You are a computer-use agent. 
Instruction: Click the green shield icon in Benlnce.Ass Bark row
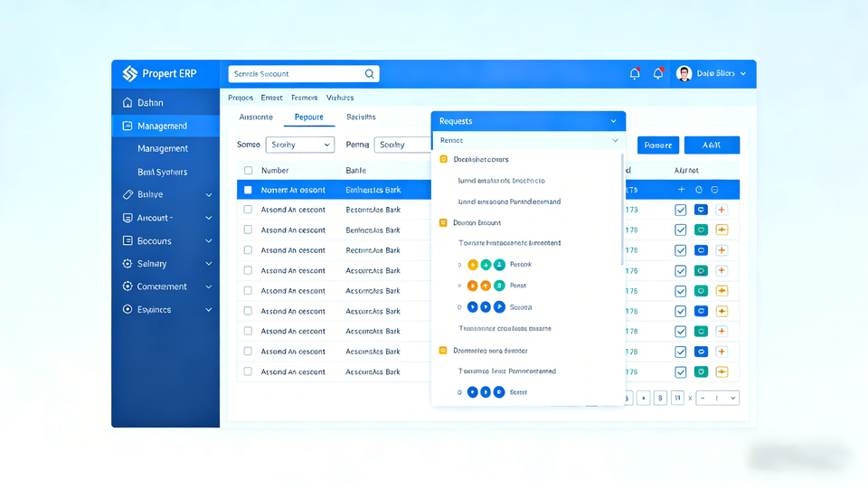point(701,230)
